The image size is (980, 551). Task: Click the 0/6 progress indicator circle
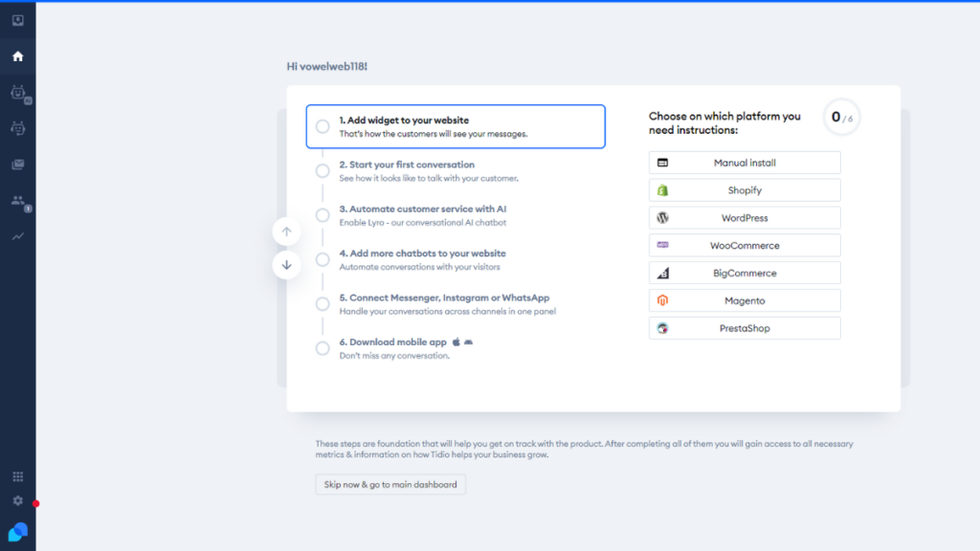click(x=841, y=117)
